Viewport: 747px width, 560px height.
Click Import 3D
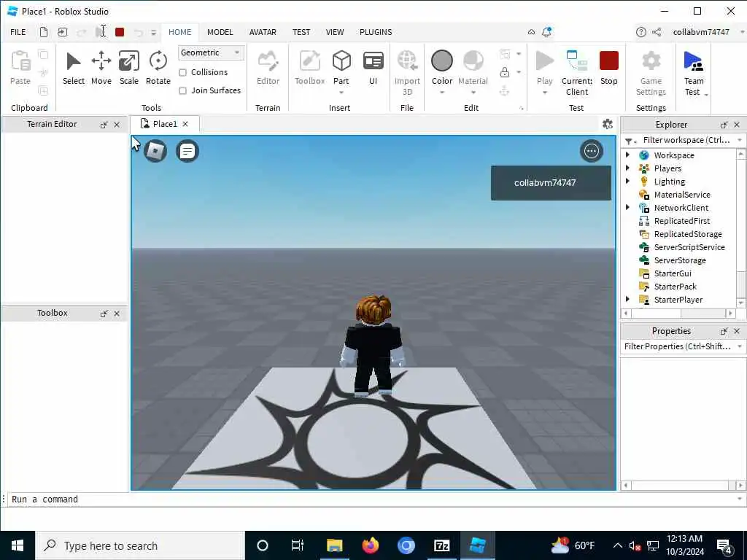pos(407,73)
